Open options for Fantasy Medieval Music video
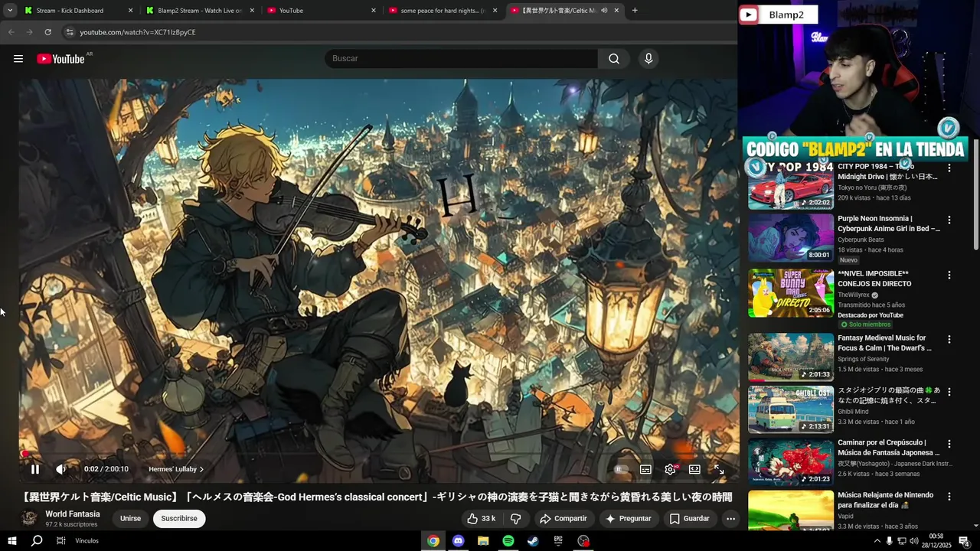Image resolution: width=980 pixels, height=551 pixels. pos(949,339)
